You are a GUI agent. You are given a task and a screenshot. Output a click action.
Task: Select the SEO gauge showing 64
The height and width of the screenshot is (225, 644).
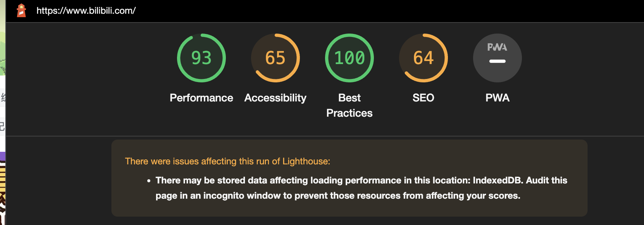423,58
